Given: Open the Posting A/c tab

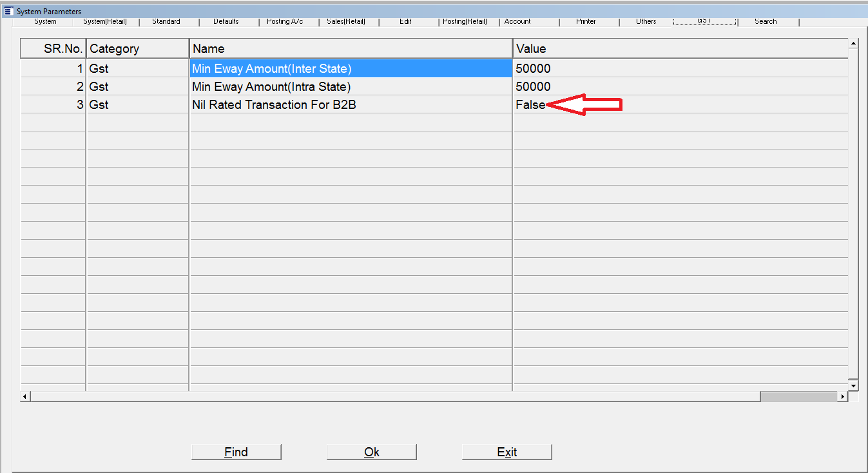Looking at the screenshot, I should (x=285, y=21).
